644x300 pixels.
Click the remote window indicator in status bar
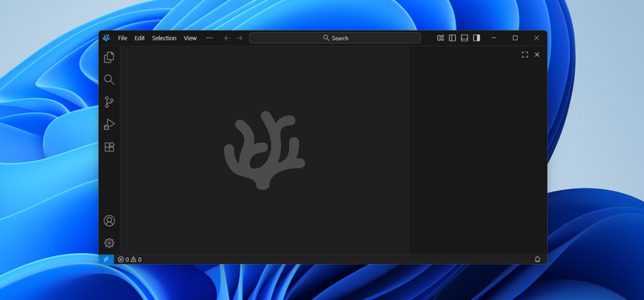tap(106, 259)
